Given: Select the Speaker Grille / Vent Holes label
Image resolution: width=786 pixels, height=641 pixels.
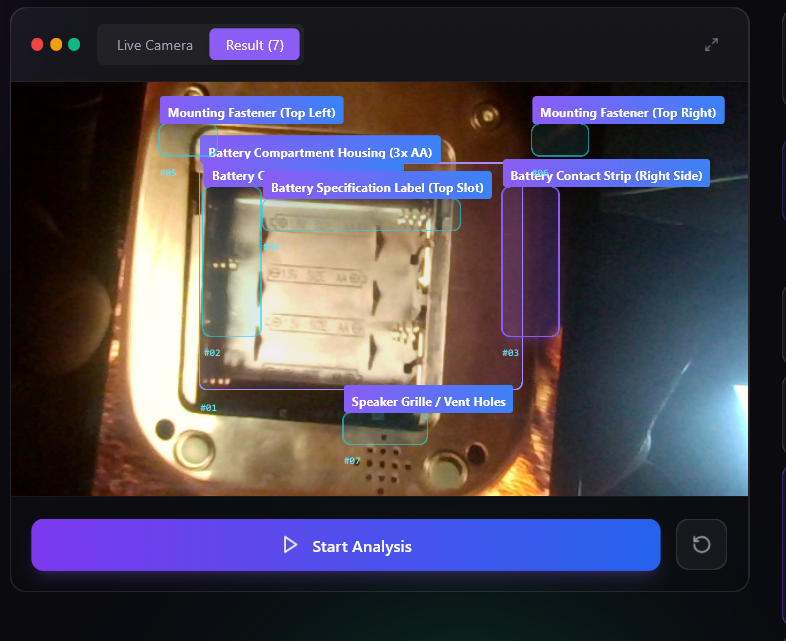Looking at the screenshot, I should [429, 401].
